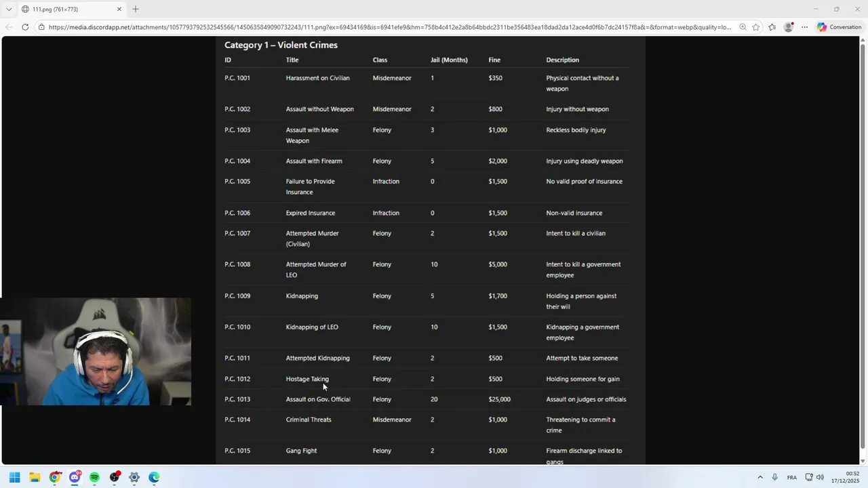The width and height of the screenshot is (868, 488).
Task: Click the $1,700 fine value
Action: pos(498,296)
